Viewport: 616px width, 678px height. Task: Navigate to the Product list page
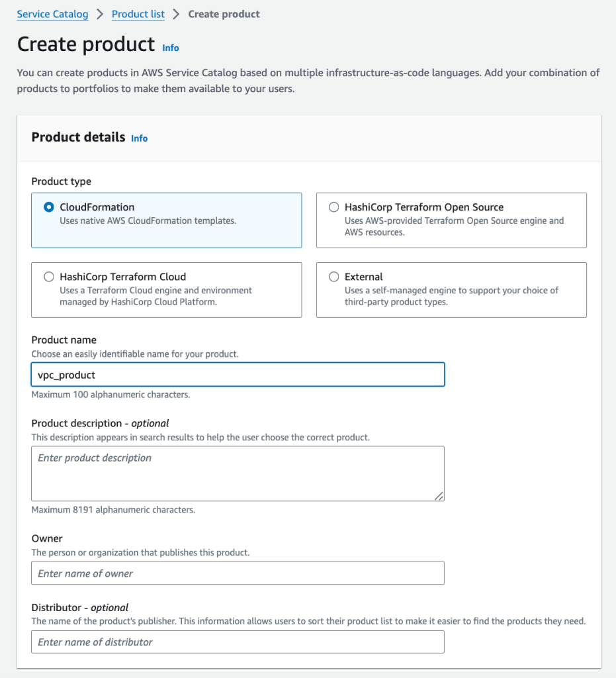coord(138,14)
